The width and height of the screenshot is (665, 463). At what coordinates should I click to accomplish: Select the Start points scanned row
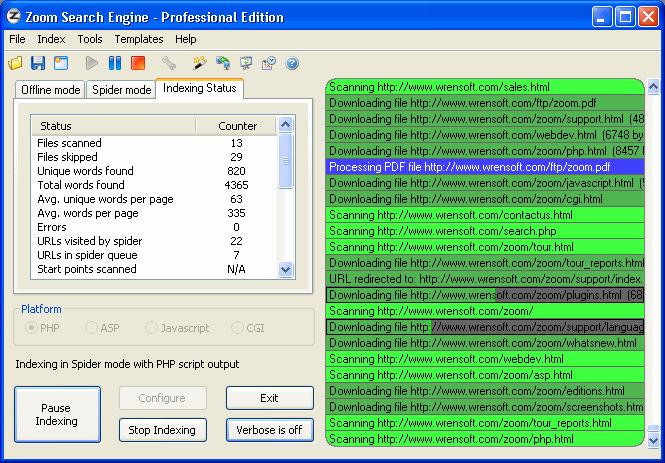(155, 269)
